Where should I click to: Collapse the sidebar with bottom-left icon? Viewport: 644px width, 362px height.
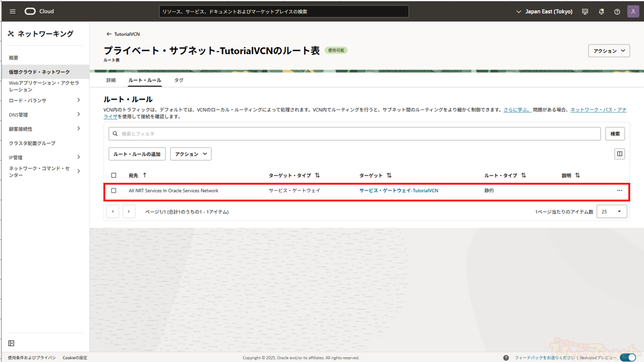point(11,343)
